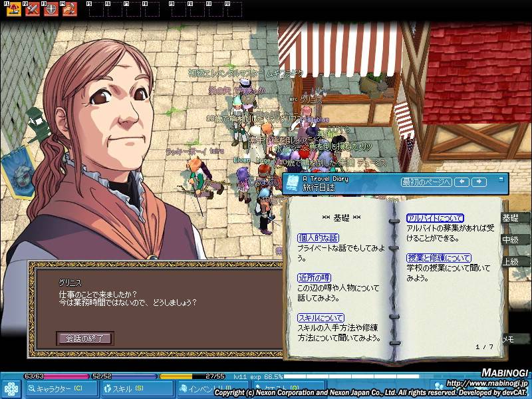Viewport: 532px width, 399px height.
Task: Choose the スキルについて keyword
Action: point(321,318)
